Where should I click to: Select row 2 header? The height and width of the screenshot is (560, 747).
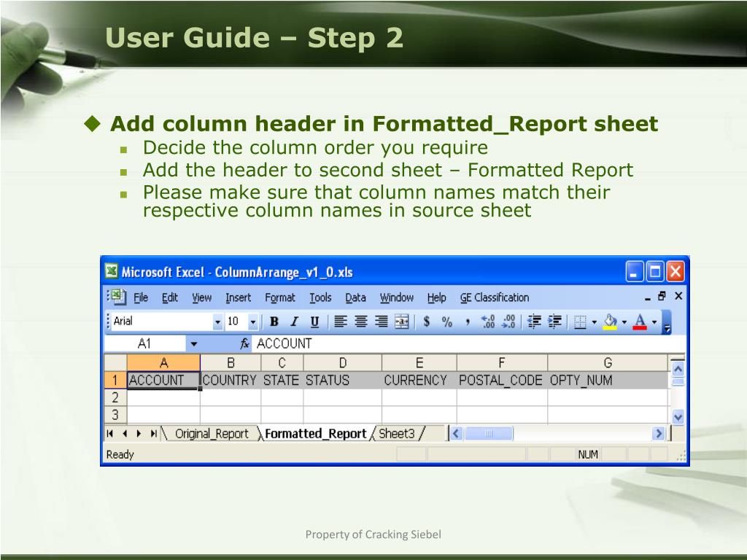(x=115, y=397)
